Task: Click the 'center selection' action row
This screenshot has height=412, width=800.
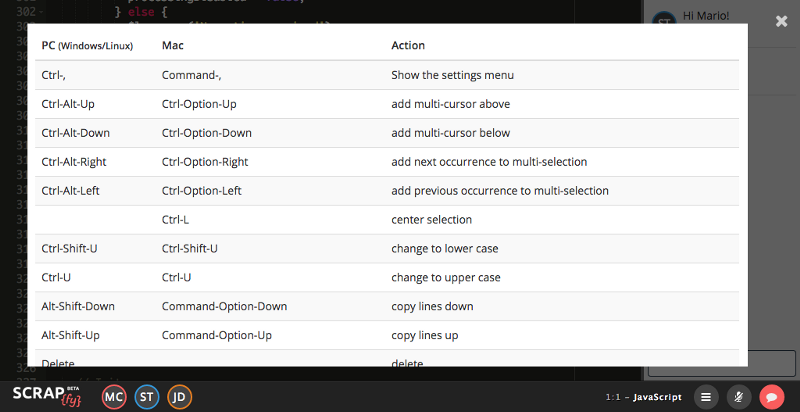Action: [431, 219]
